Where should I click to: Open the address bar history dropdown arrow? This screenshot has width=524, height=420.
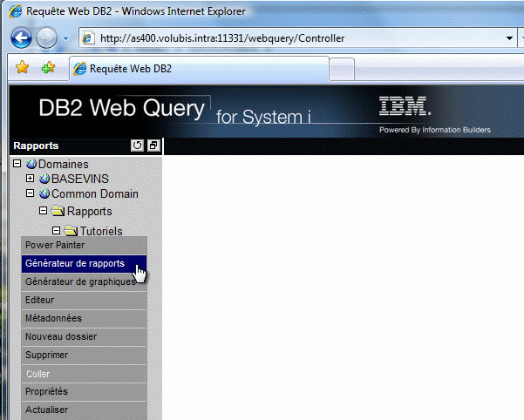509,38
